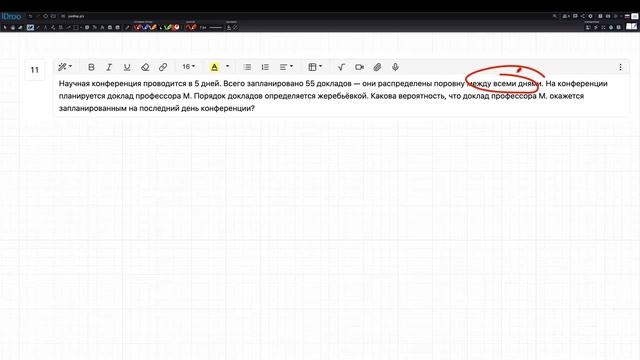Open the participants icon
Viewport: 640px width, 360px height.
(x=566, y=16)
